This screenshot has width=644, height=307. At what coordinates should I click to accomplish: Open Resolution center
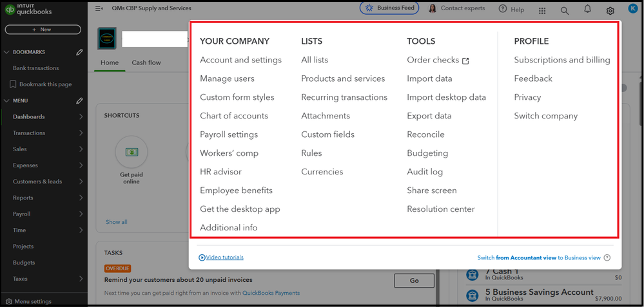click(x=441, y=209)
